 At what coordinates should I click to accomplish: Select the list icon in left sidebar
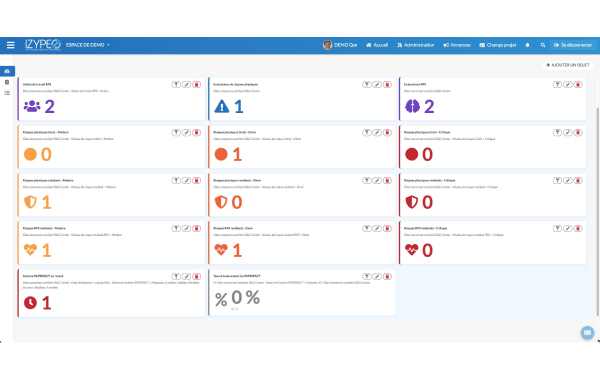point(7,93)
